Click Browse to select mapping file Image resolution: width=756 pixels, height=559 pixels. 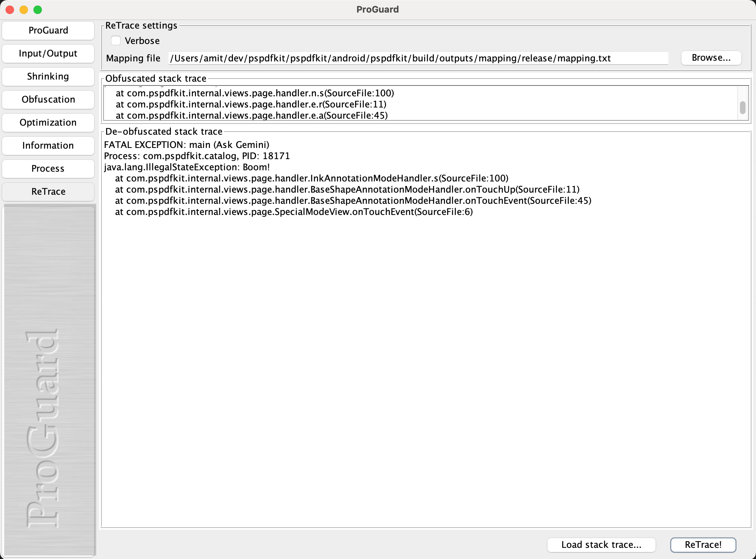[711, 58]
